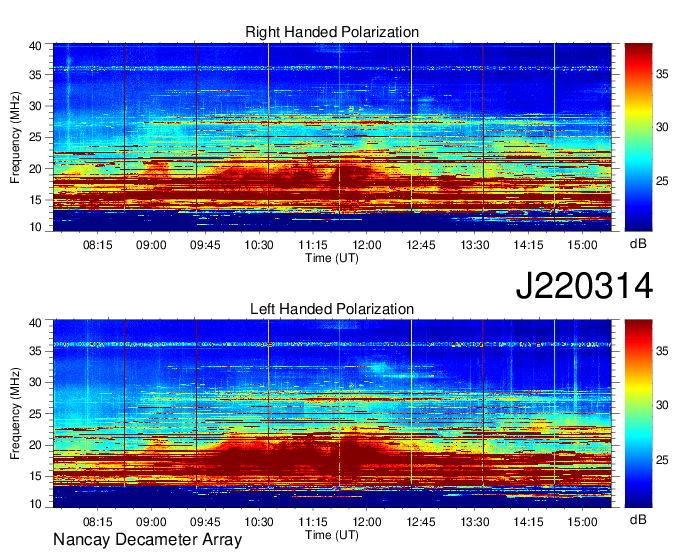Click the Left Handed plot's Frequency (MHz) label
Image resolution: width=680 pixels, height=552 pixels.
(15, 414)
